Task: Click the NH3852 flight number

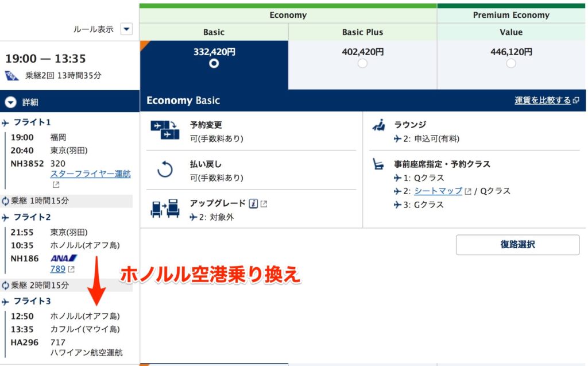Action: point(27,164)
